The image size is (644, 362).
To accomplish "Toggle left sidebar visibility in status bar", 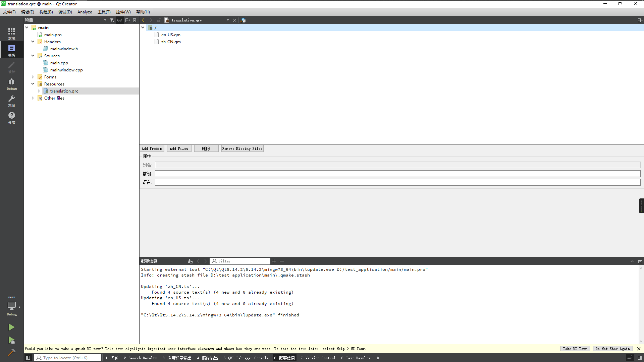I will click(x=28, y=358).
